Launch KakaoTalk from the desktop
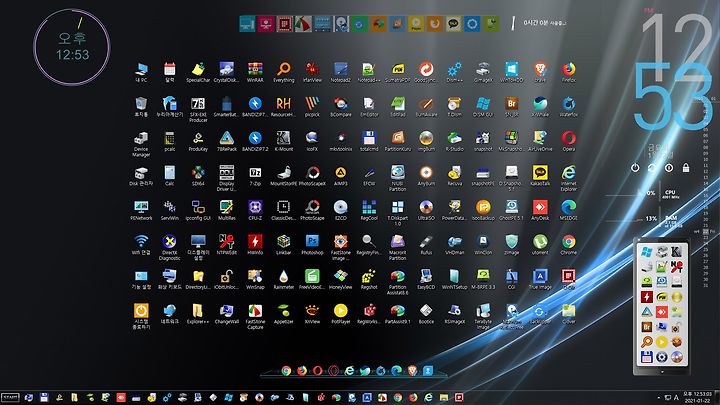 (x=540, y=173)
